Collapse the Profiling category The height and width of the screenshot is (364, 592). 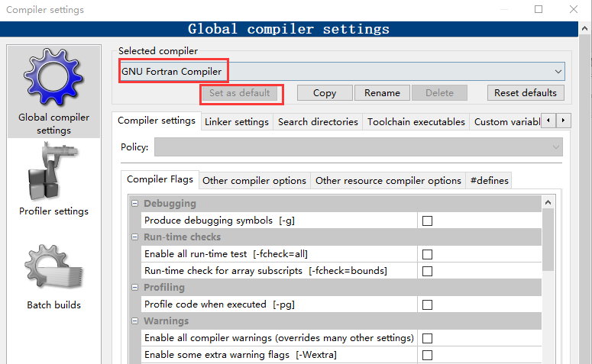click(134, 288)
